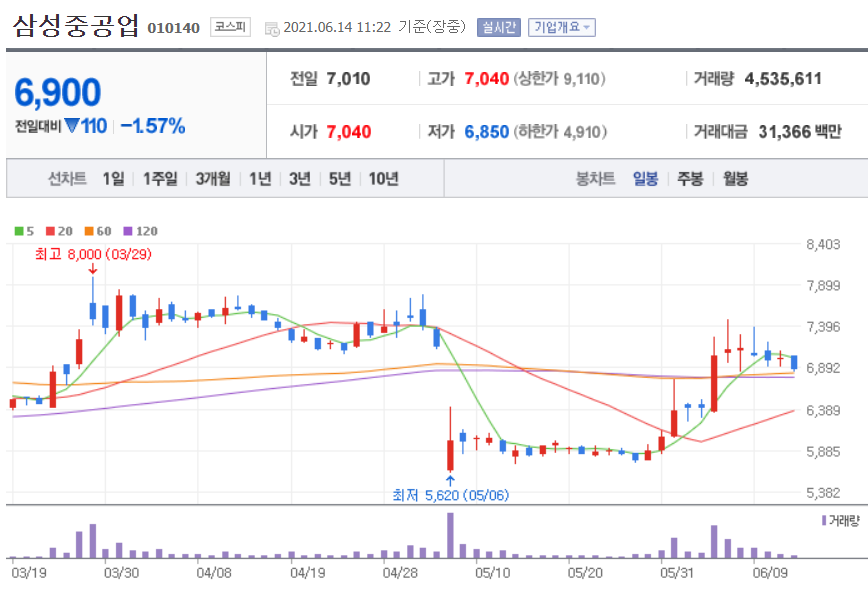Click the orange 60-day moving average swatch
Screen dimensions: 868x591
[x=89, y=231]
